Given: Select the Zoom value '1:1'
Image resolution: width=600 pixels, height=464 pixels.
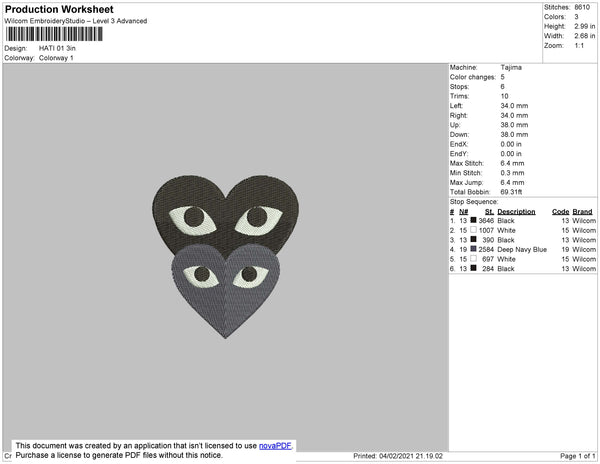Looking at the screenshot, I should tap(579, 46).
